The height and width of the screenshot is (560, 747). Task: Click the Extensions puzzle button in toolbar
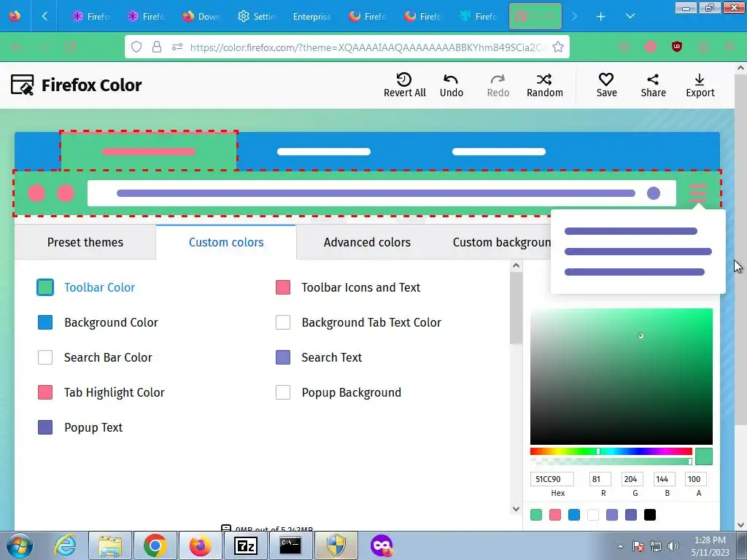704,47
